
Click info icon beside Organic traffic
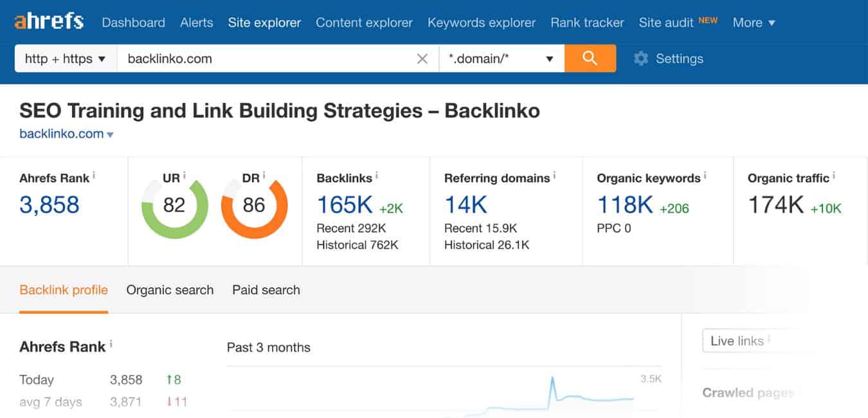834,176
